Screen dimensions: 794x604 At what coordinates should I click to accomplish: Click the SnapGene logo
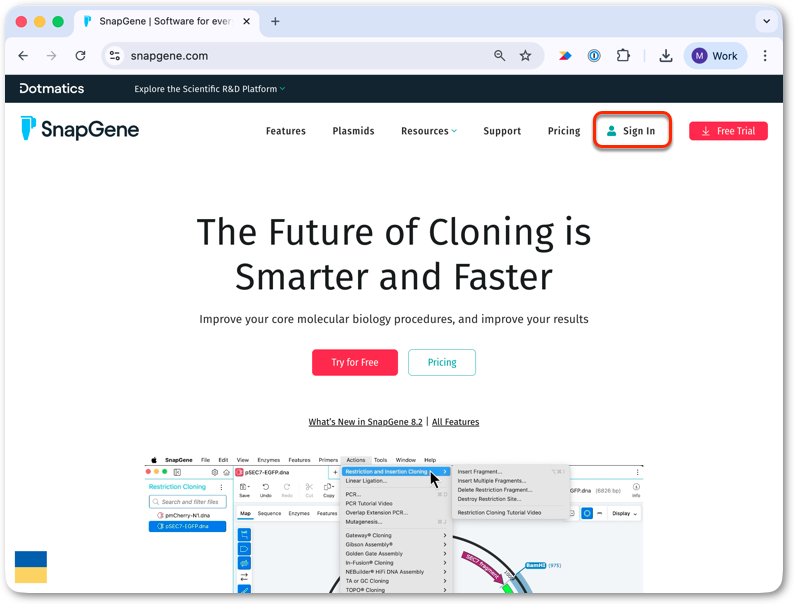(80, 129)
